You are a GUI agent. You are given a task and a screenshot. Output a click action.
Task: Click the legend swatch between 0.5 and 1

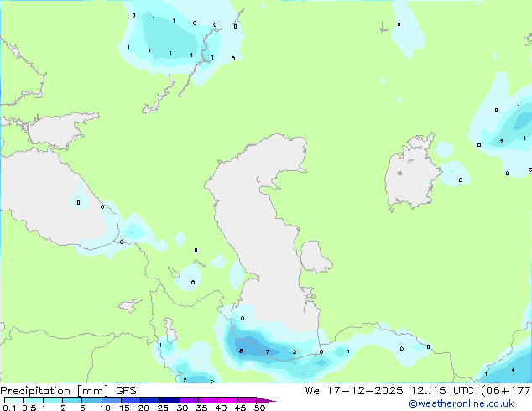[x=34, y=400]
